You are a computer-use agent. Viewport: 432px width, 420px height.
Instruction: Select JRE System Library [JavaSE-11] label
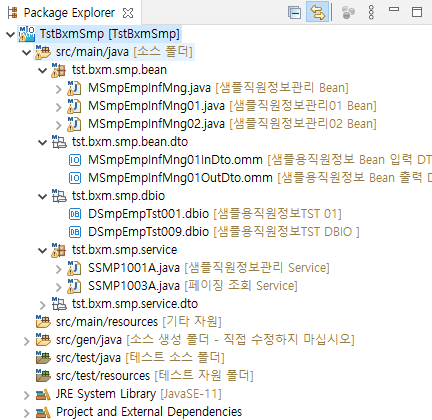pos(139,394)
